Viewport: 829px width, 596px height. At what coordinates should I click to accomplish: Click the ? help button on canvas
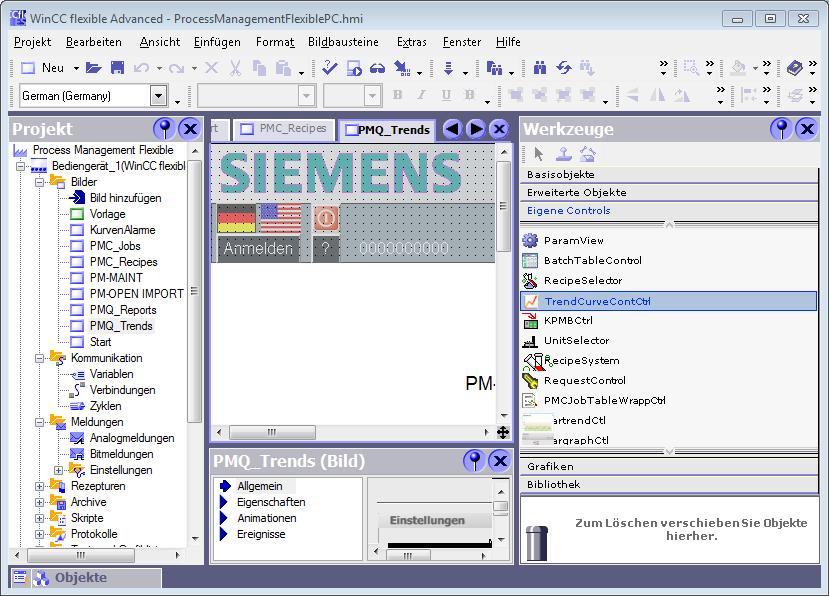click(x=326, y=248)
